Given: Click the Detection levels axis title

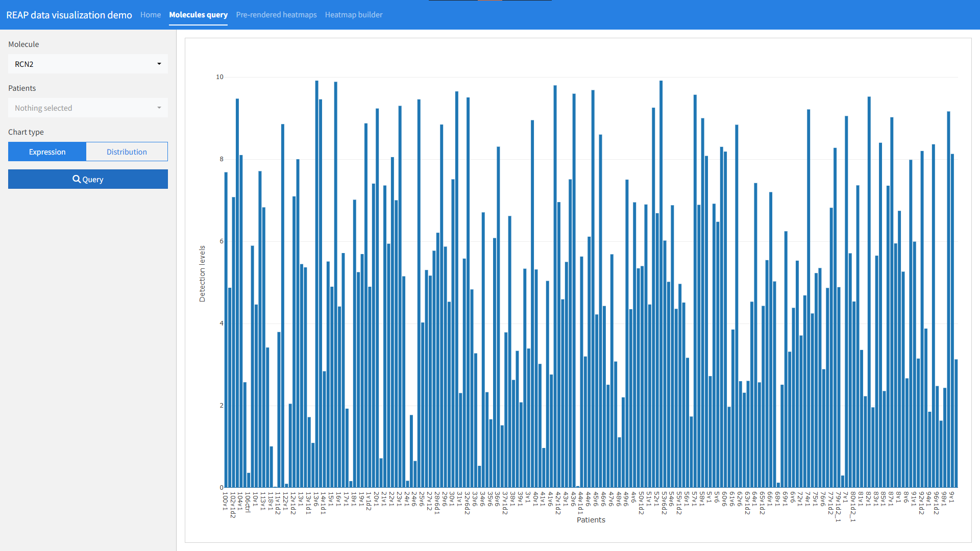Looking at the screenshot, I should pyautogui.click(x=202, y=273).
